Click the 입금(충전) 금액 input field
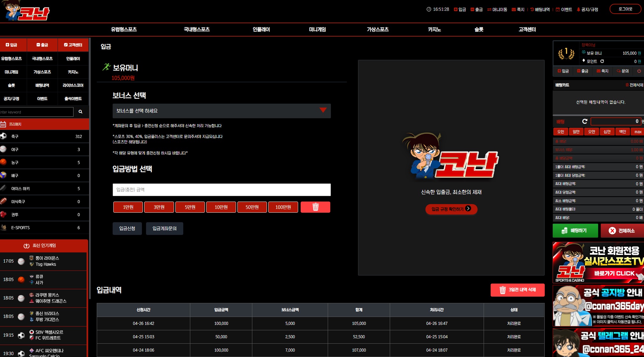 tap(221, 190)
